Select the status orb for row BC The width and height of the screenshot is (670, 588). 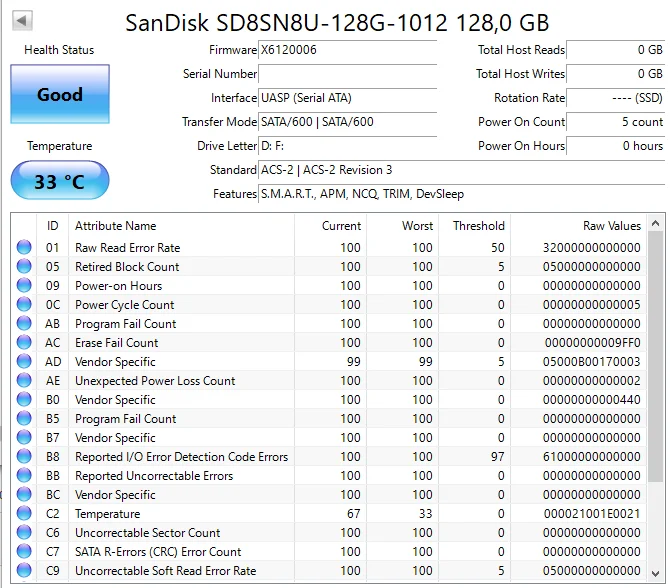coord(24,494)
